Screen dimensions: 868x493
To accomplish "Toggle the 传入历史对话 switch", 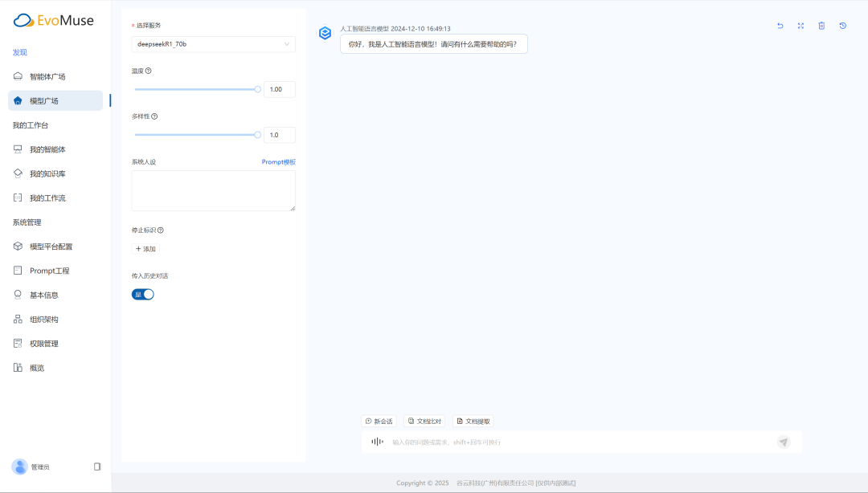I will (x=143, y=295).
